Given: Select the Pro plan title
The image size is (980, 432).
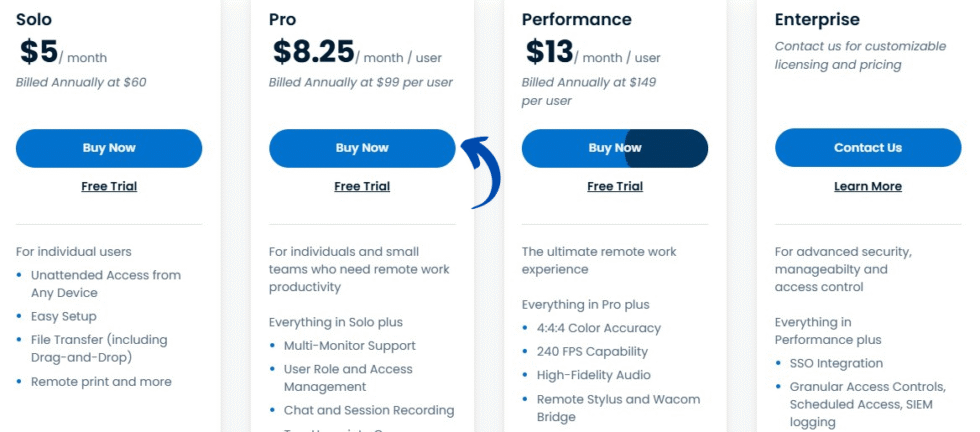Looking at the screenshot, I should click(x=282, y=19).
